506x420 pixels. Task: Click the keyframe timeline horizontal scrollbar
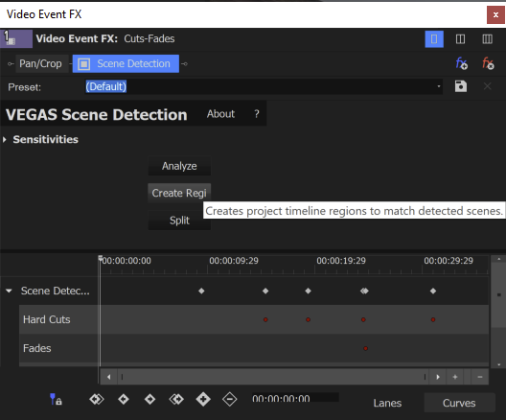[x=273, y=377]
